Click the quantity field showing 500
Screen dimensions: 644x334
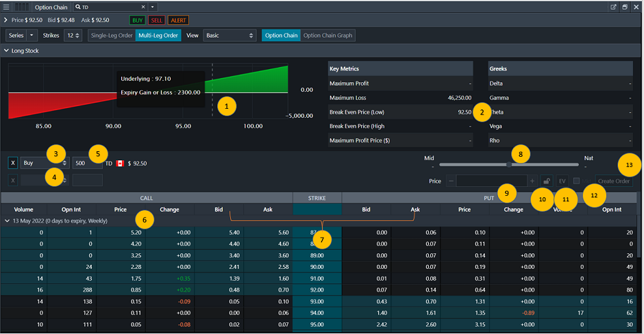click(87, 164)
